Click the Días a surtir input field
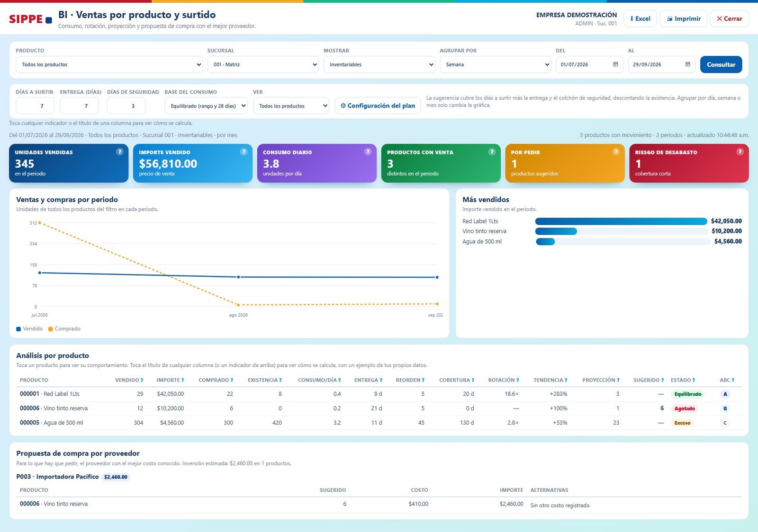Screen dimensions: 758x532 35,106
